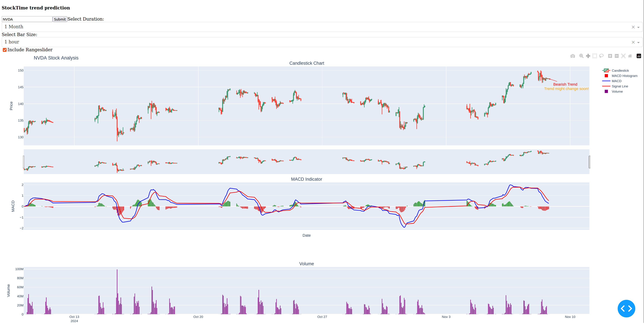The image size is (644, 327).
Task: Click the Zoom out minus icon
Action: pos(617,56)
